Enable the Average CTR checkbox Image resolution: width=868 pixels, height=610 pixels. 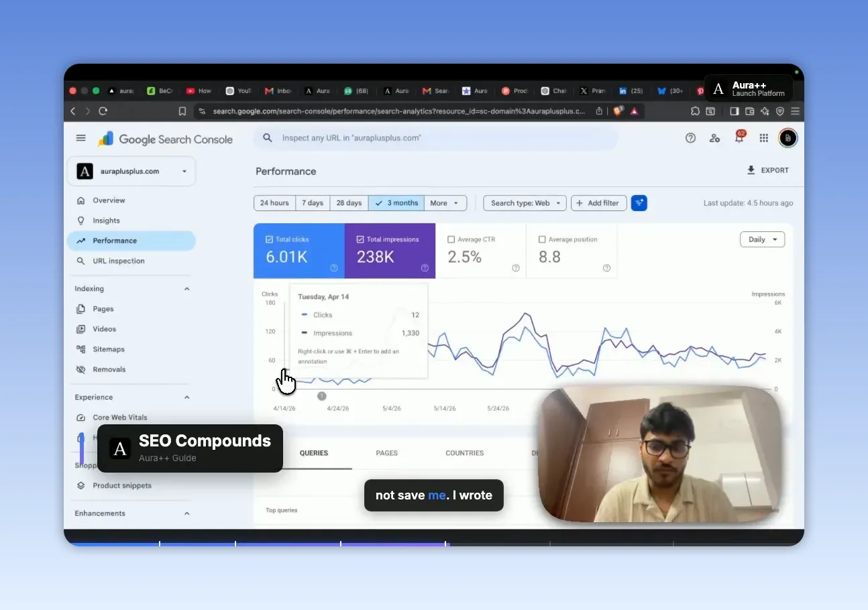point(451,239)
